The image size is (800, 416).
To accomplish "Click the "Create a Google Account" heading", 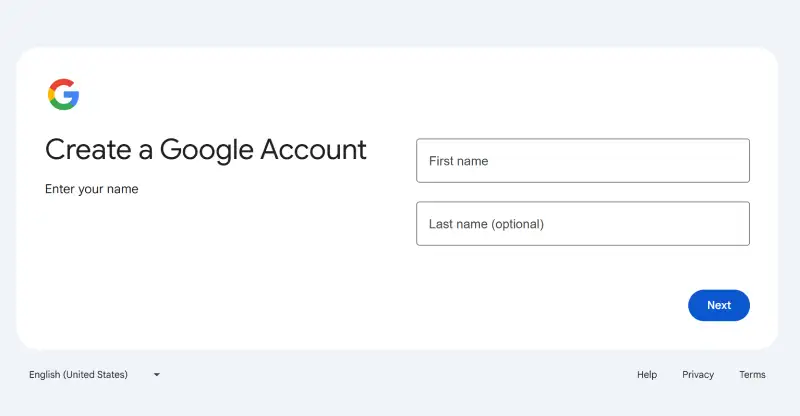I will (x=206, y=150).
